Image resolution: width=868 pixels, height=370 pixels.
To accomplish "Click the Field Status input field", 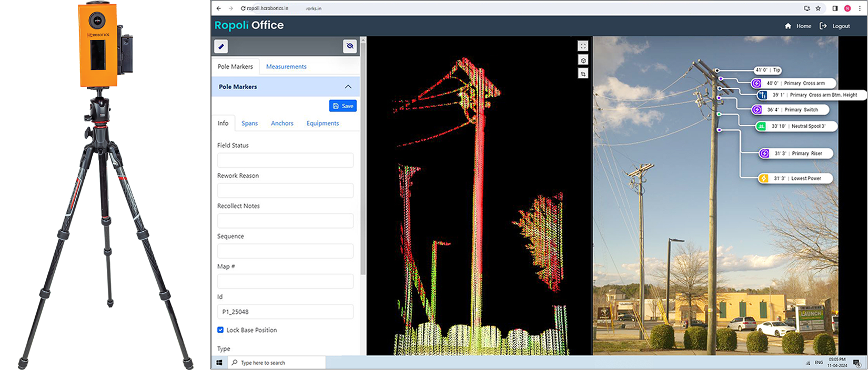I will coord(285,160).
